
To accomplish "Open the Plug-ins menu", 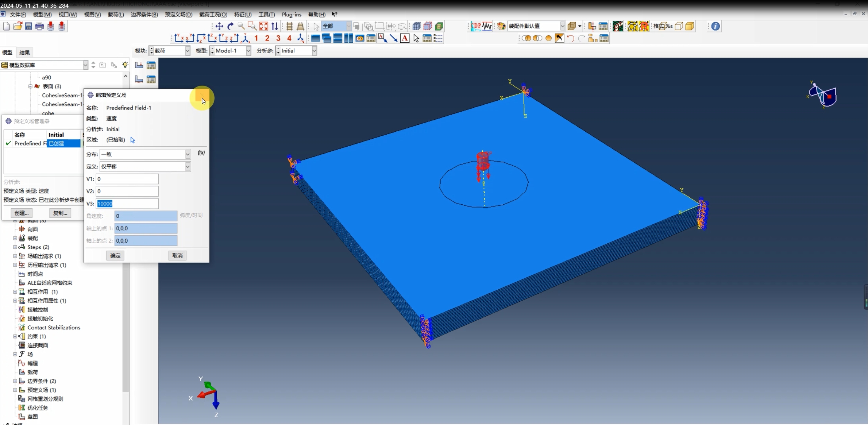I will pyautogui.click(x=292, y=15).
